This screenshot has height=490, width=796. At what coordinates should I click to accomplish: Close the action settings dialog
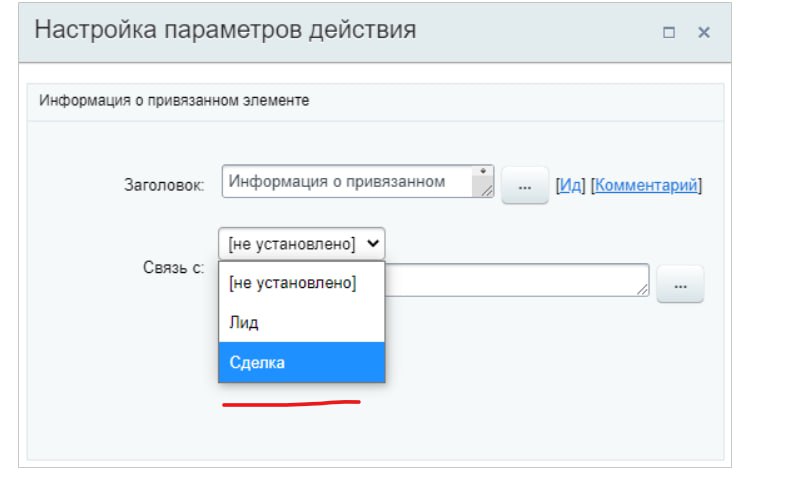coord(704,33)
